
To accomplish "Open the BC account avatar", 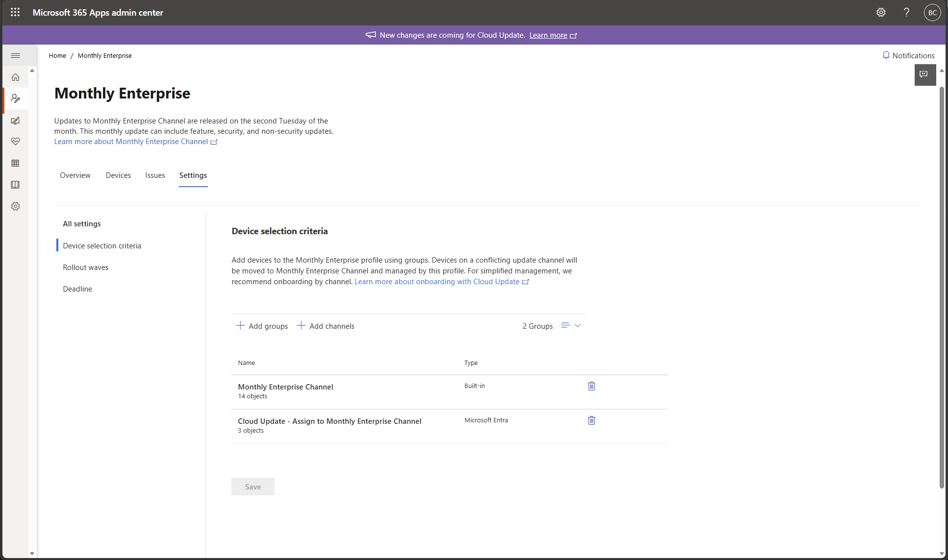I will pos(932,12).
